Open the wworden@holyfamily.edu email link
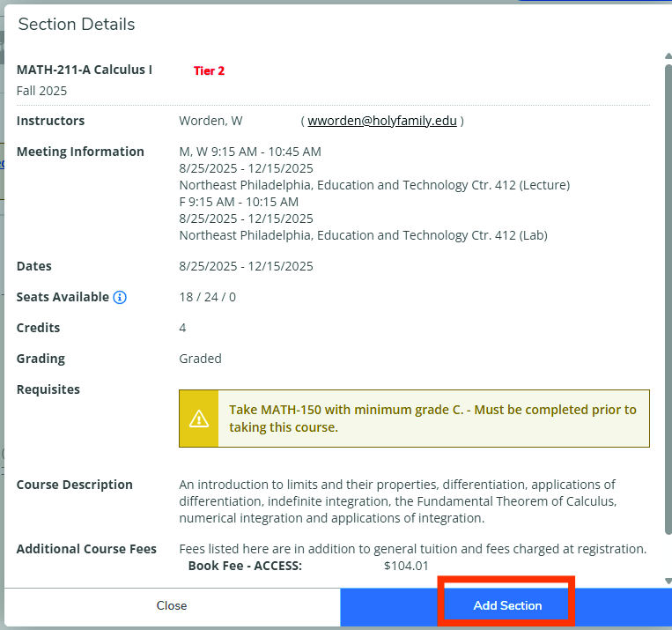This screenshot has height=630, width=672. [x=382, y=121]
